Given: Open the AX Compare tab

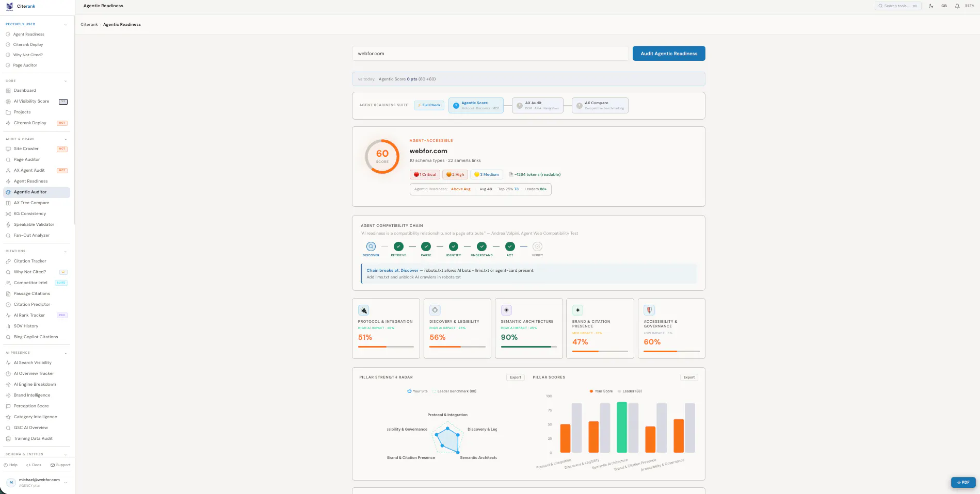Looking at the screenshot, I should tap(600, 106).
